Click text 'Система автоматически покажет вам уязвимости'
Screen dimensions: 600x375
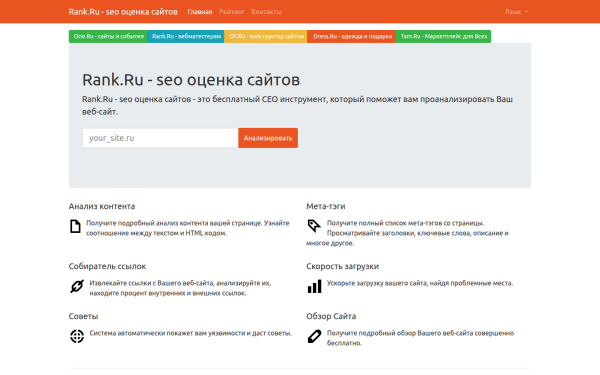[x=168, y=333]
